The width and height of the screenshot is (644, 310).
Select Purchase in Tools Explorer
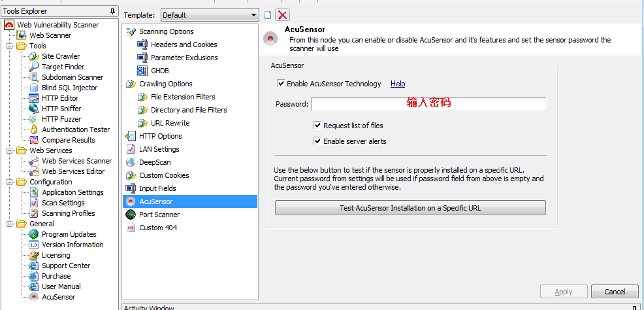coord(56,276)
